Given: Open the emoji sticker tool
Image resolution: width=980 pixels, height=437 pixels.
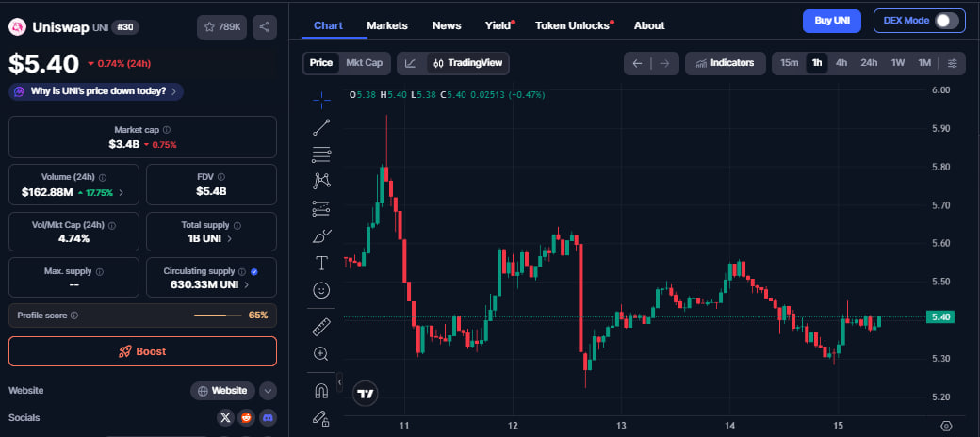Looking at the screenshot, I should (x=321, y=290).
